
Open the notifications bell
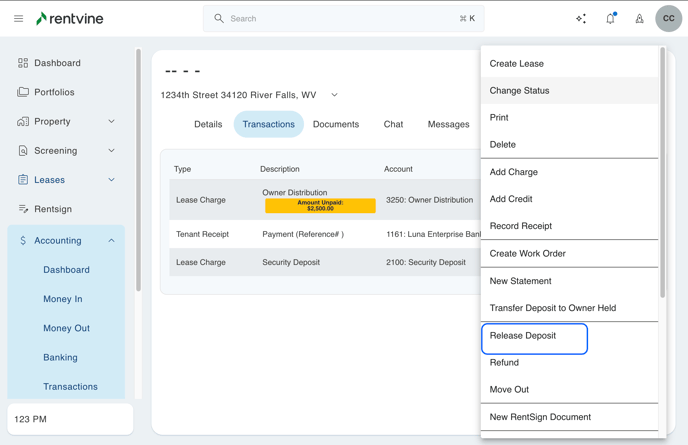point(610,19)
